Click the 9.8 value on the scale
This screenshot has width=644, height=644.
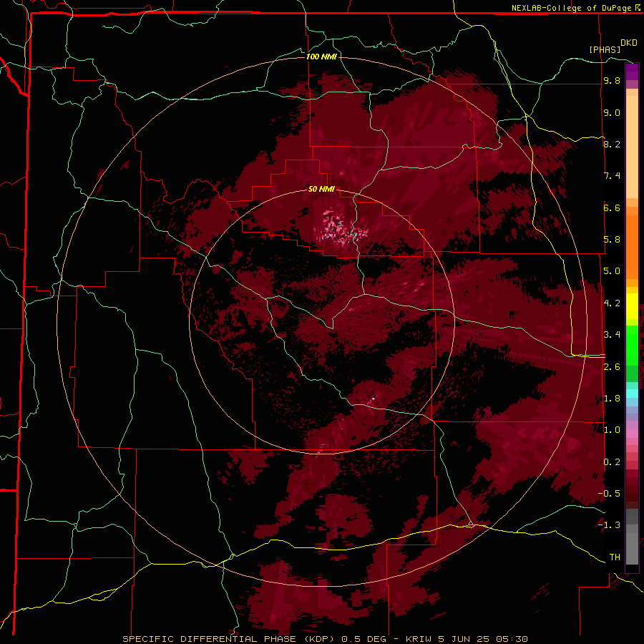[x=612, y=81]
